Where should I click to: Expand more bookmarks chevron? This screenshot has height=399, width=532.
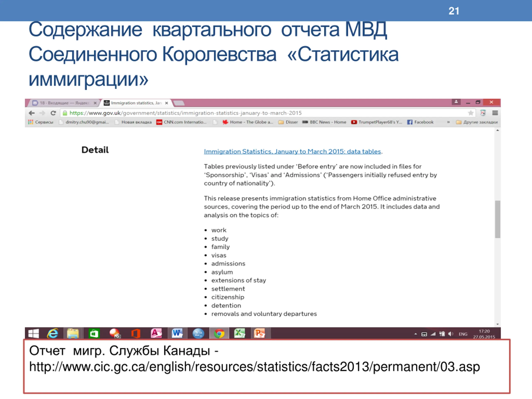click(448, 122)
